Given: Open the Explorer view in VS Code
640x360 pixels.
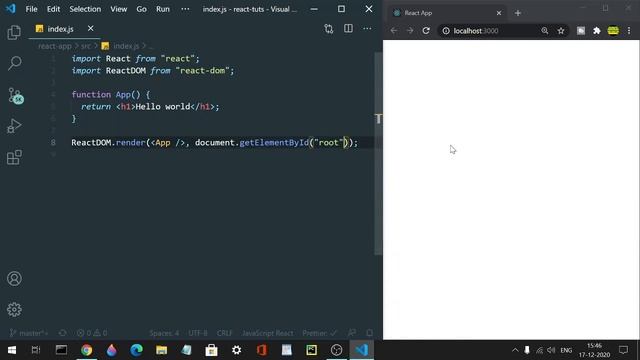Looking at the screenshot, I should [x=14, y=32].
